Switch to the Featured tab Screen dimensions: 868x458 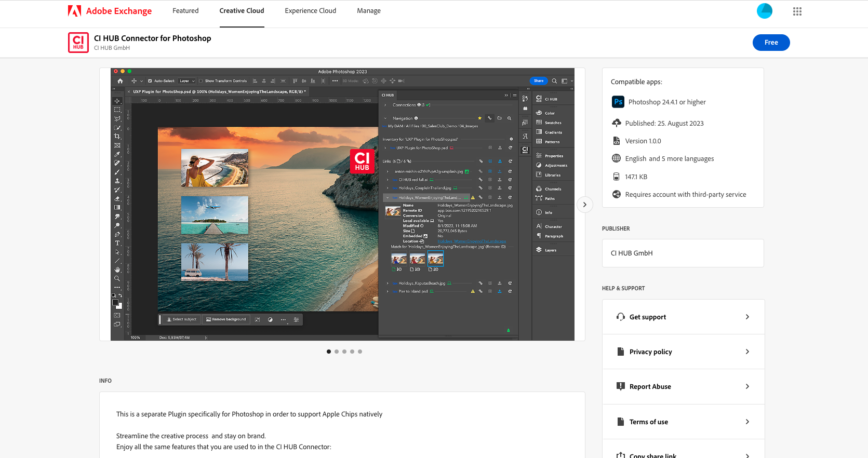click(x=185, y=11)
